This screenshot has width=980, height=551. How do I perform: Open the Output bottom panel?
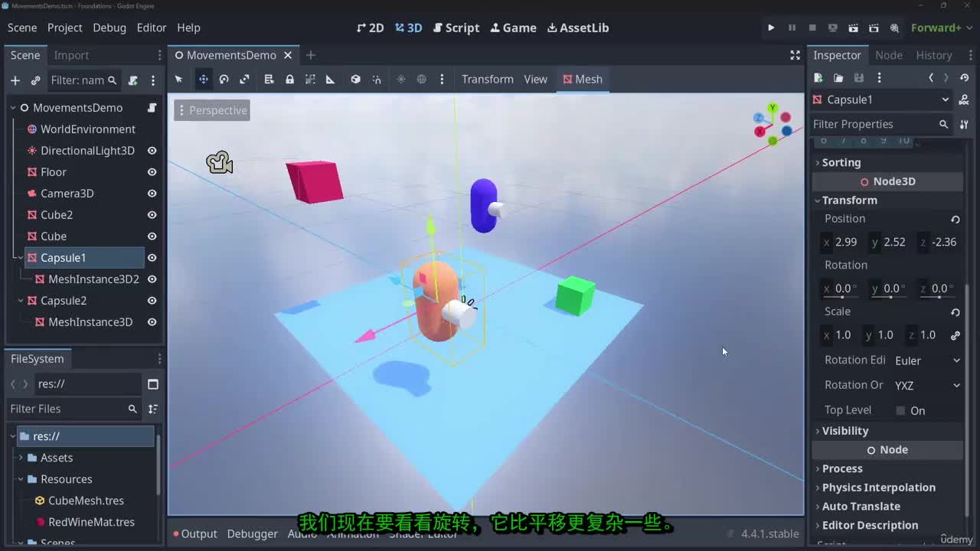click(194, 533)
